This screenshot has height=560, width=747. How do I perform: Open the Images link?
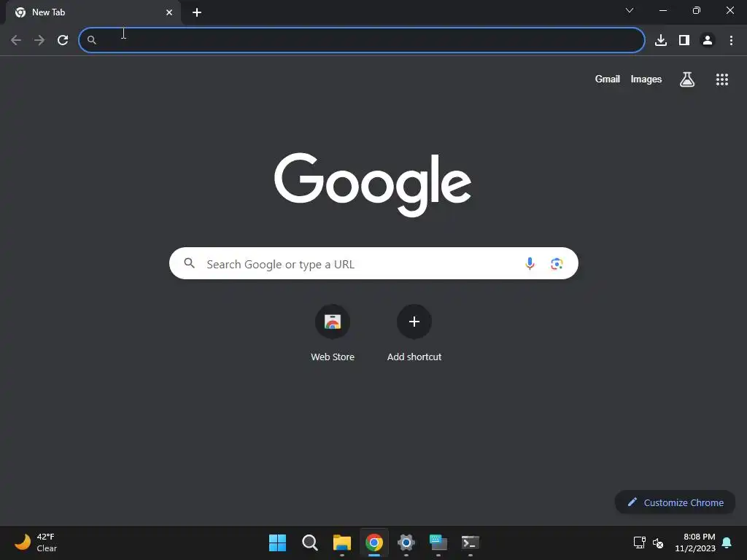(x=646, y=79)
